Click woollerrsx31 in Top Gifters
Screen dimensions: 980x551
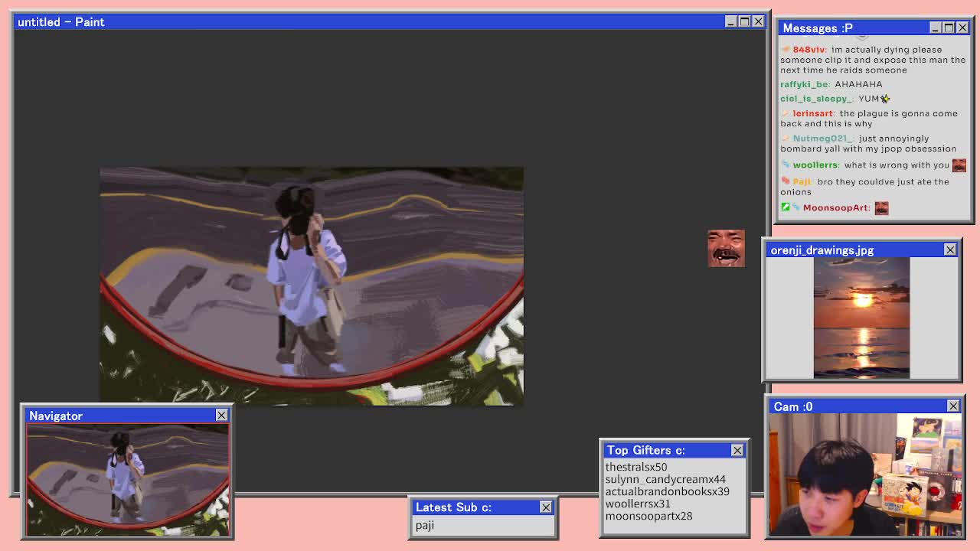[638, 504]
